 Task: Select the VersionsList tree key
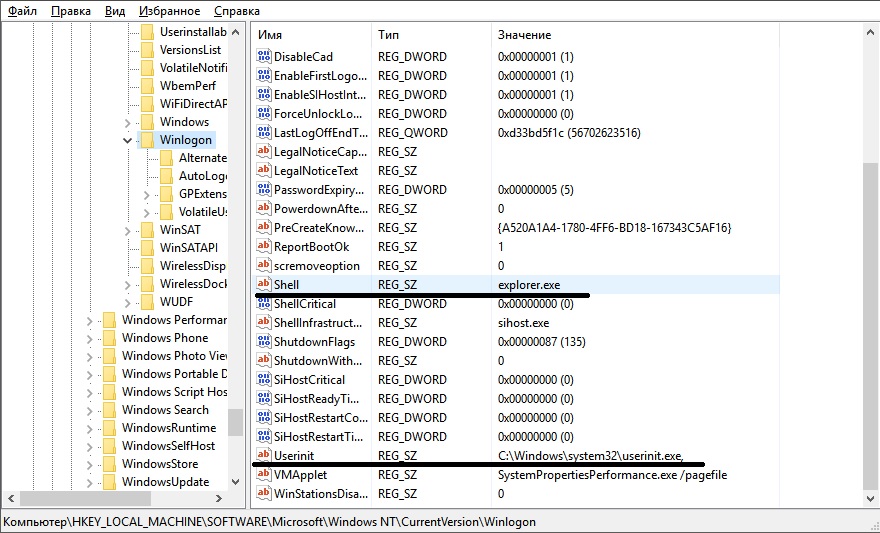pos(190,49)
